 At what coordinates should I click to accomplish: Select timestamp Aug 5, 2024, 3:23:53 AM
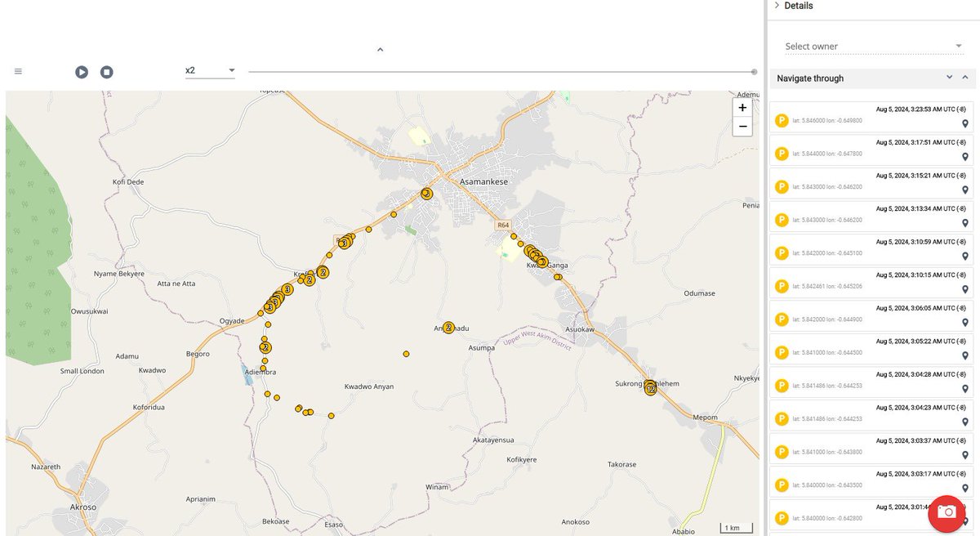coord(922,109)
